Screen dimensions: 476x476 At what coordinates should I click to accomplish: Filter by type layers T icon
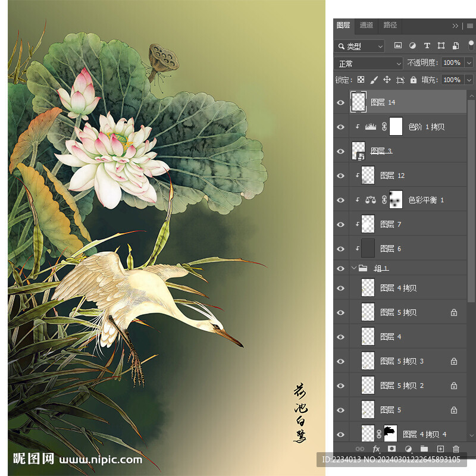point(427,46)
